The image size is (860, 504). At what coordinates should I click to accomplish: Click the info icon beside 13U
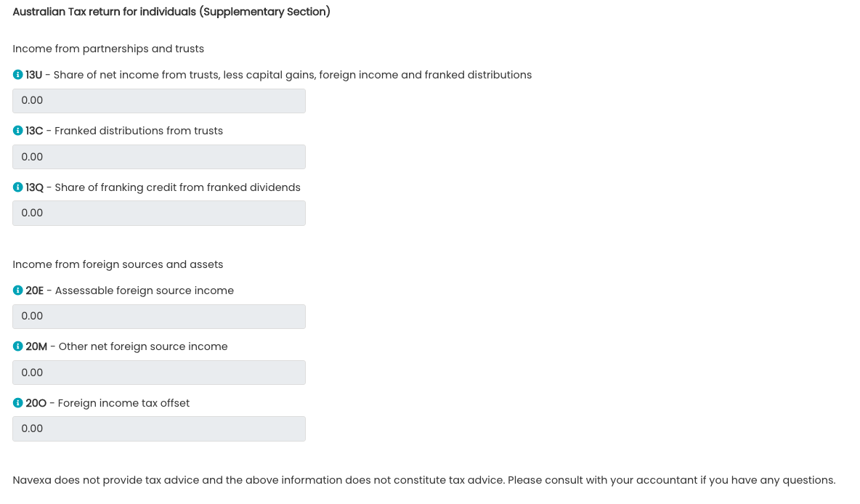click(18, 75)
